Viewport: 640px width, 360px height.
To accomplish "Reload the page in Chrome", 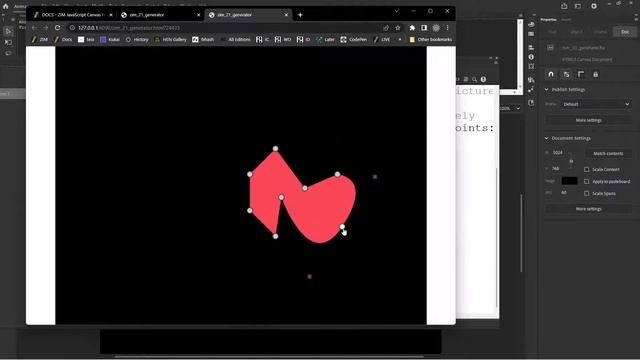I will coord(58,28).
